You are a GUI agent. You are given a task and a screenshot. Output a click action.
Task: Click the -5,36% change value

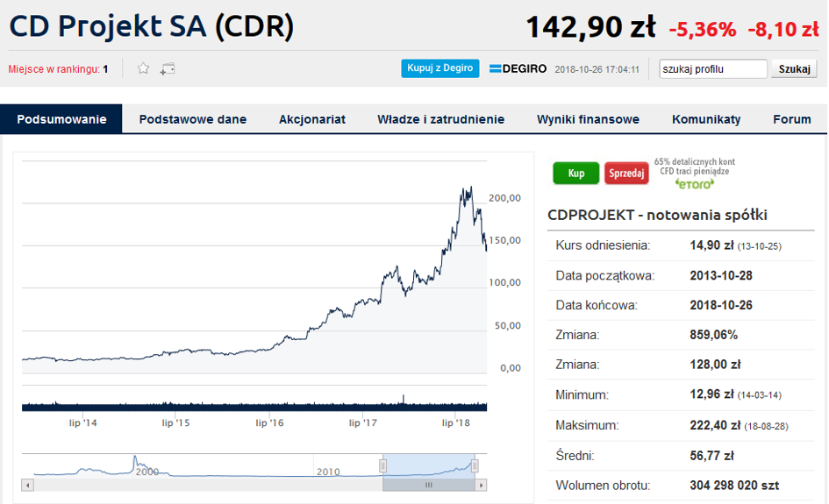coord(702,29)
